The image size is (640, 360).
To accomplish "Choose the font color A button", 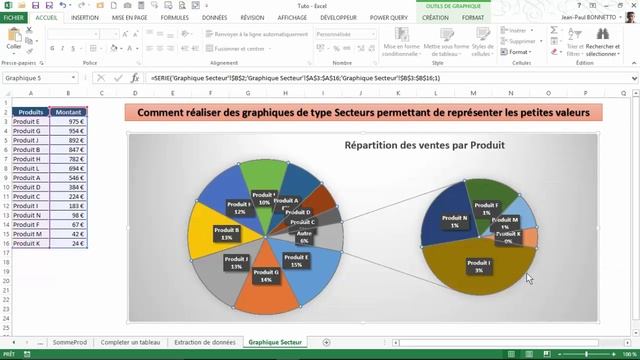I will click(129, 49).
